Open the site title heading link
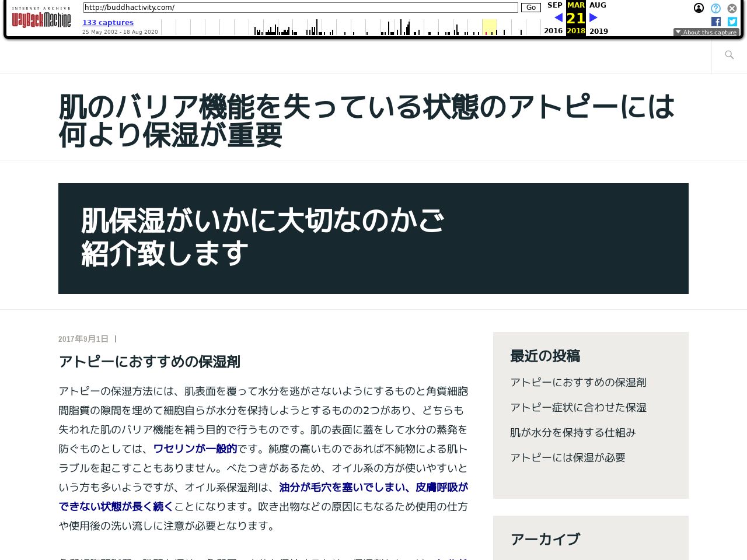This screenshot has height=560, width=747. 366,121
